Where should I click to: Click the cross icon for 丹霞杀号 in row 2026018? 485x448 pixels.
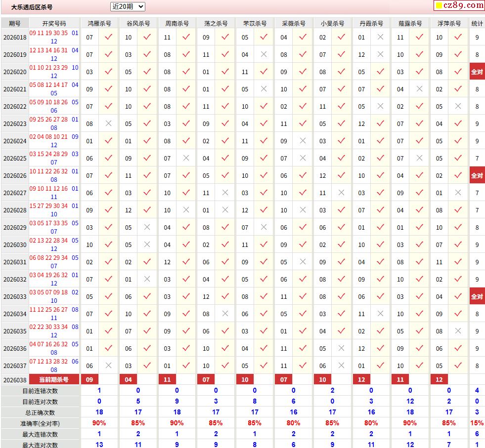click(380, 37)
